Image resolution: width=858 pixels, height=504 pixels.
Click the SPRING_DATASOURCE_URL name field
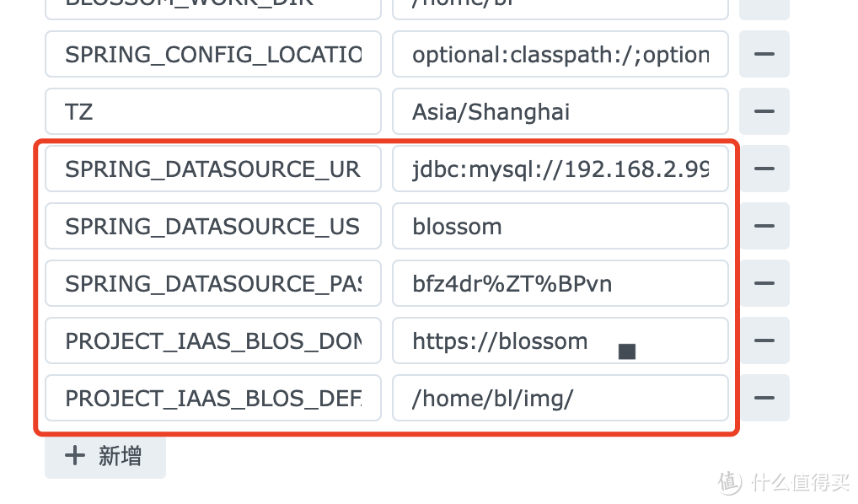tap(212, 169)
